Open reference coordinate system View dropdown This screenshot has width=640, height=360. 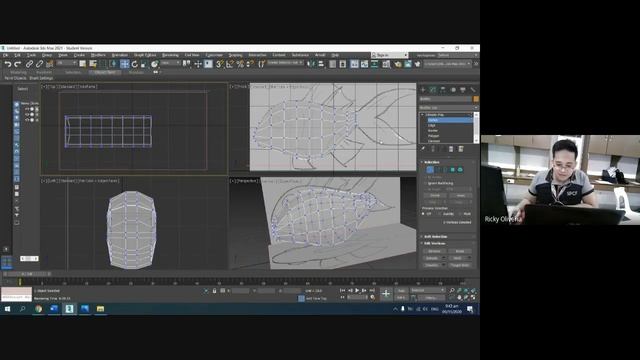(x=170, y=63)
